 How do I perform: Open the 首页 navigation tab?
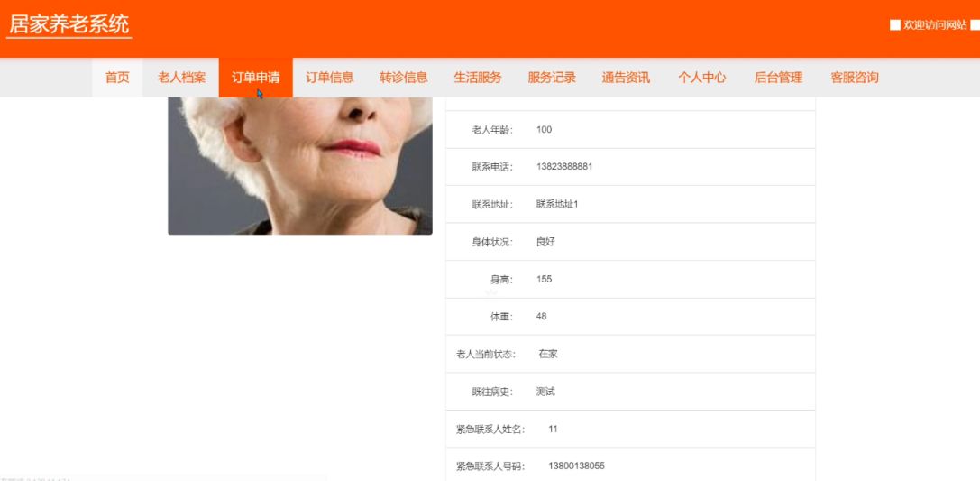(x=117, y=78)
